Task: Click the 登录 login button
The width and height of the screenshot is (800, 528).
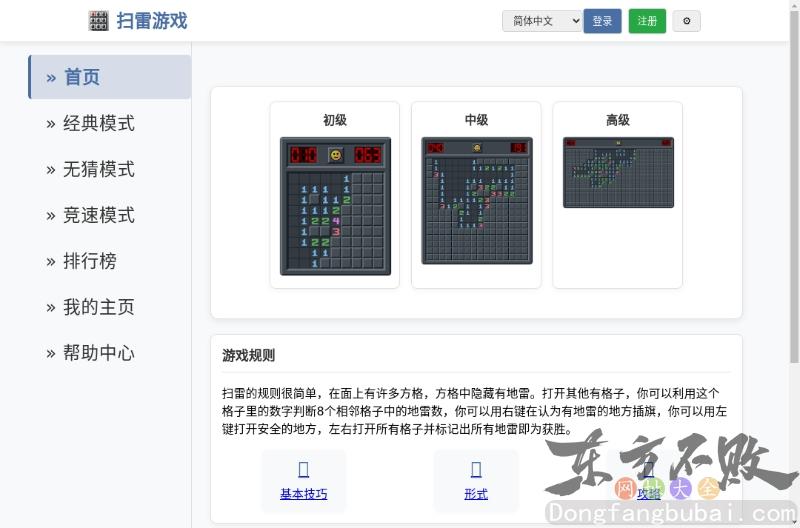Action: [602, 21]
